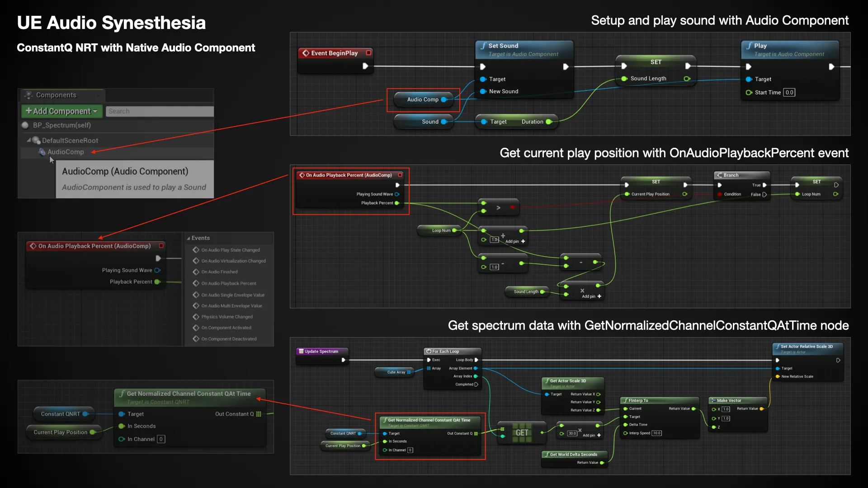
Task: Click the On Audio Finished event icon
Action: pyautogui.click(x=196, y=272)
